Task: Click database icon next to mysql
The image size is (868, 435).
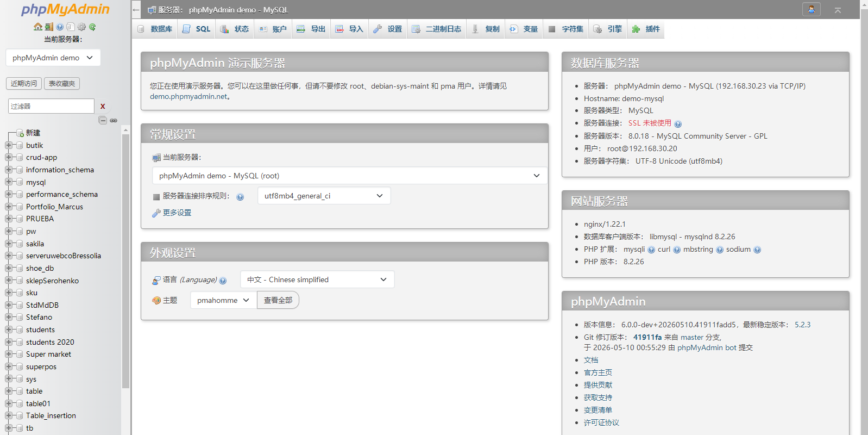Action: 20,182
